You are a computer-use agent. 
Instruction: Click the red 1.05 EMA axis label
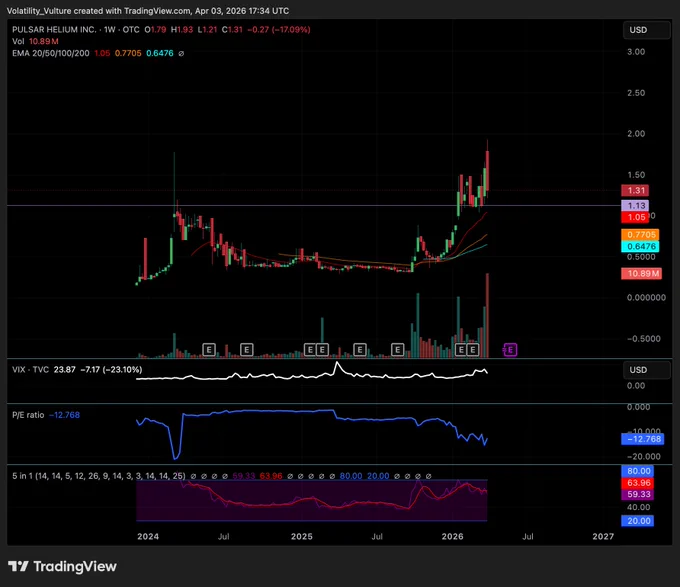(635, 217)
